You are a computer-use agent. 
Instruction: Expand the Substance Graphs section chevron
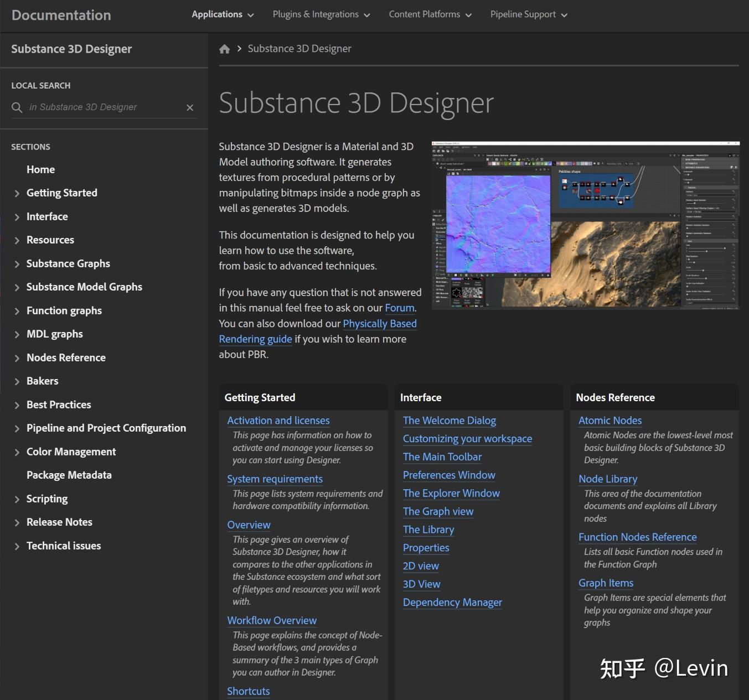[x=17, y=264]
